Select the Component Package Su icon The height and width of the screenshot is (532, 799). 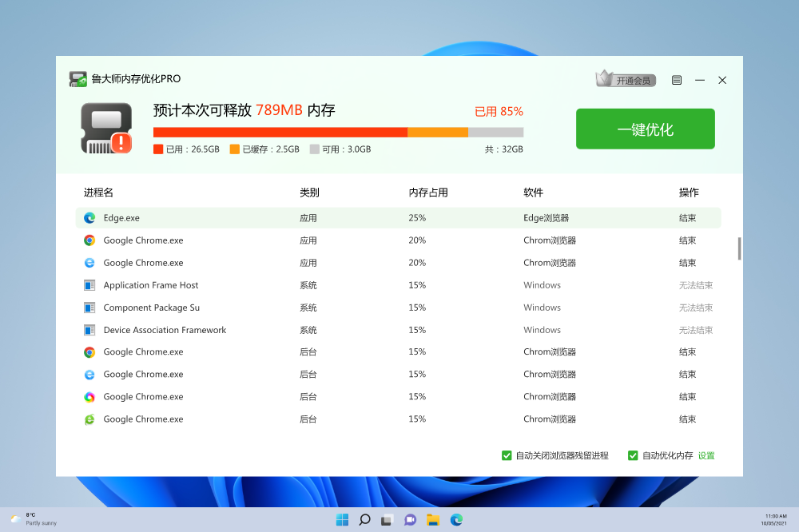click(x=89, y=308)
